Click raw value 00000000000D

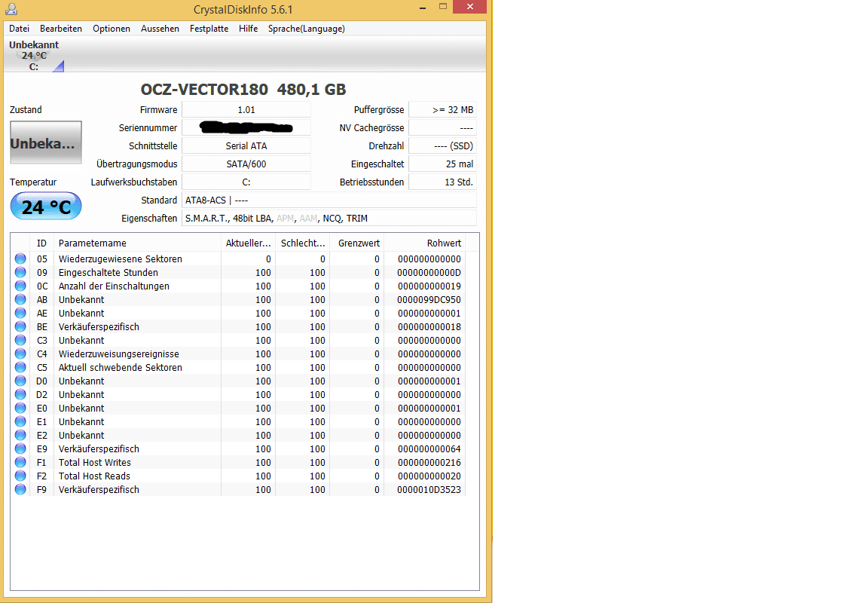coord(429,273)
